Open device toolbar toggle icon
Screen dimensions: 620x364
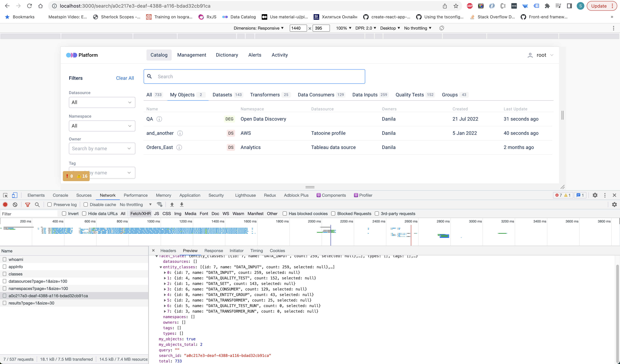pyautogui.click(x=15, y=195)
